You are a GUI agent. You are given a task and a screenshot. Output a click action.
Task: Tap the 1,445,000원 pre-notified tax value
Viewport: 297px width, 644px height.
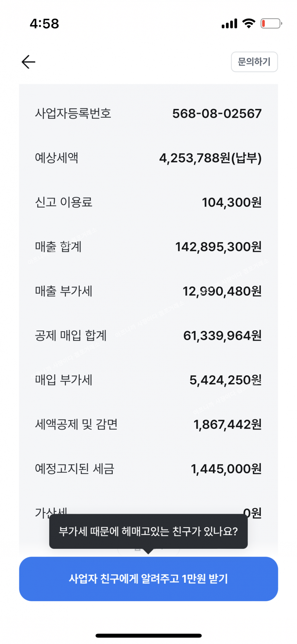(x=226, y=469)
